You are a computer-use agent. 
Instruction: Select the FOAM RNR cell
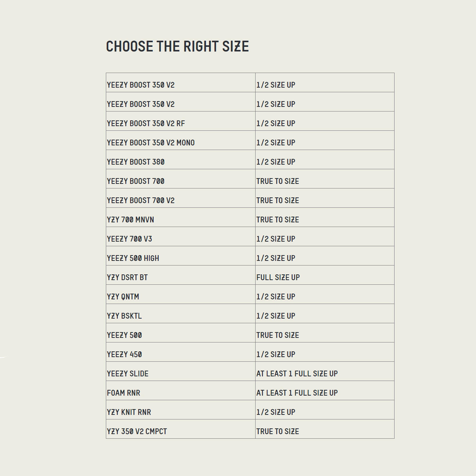[x=123, y=393]
